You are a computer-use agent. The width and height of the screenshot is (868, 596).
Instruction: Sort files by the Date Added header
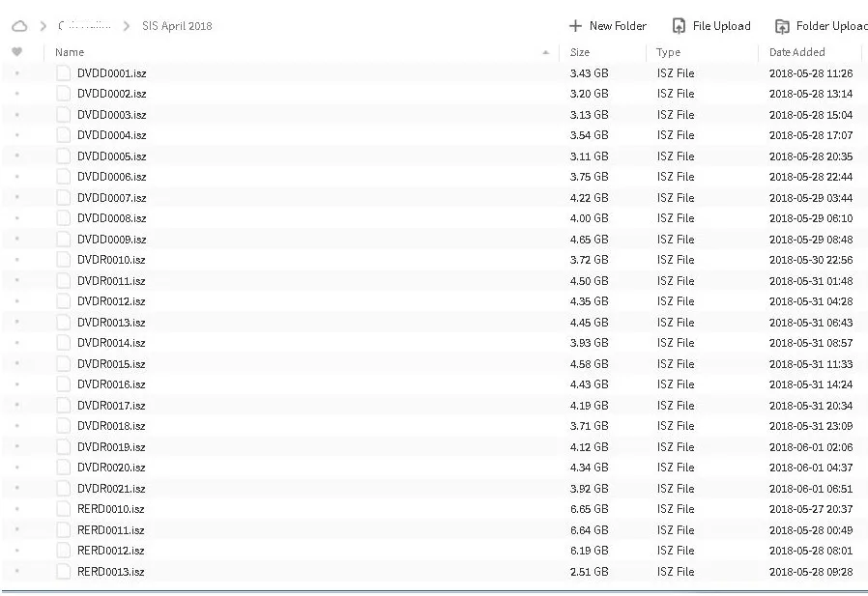pos(797,52)
